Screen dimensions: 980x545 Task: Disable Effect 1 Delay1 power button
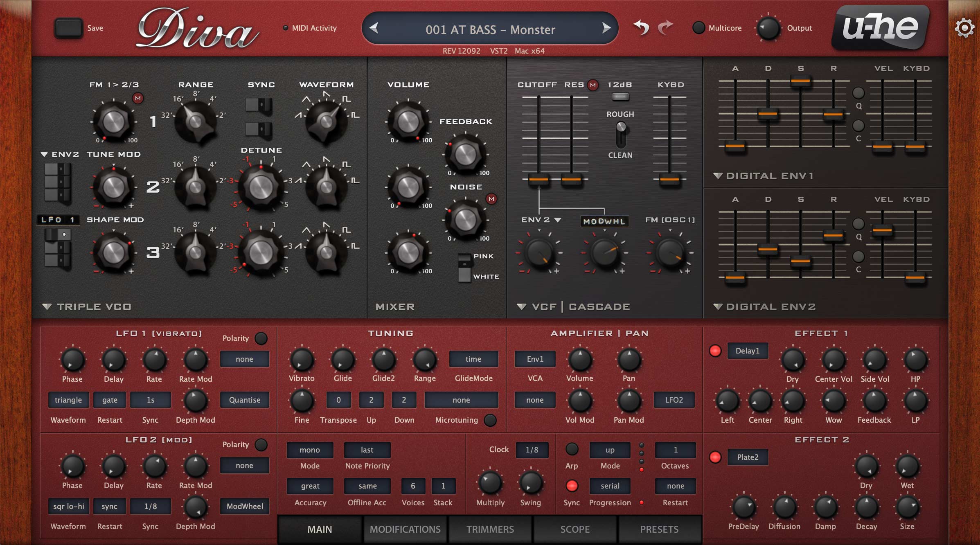point(715,351)
